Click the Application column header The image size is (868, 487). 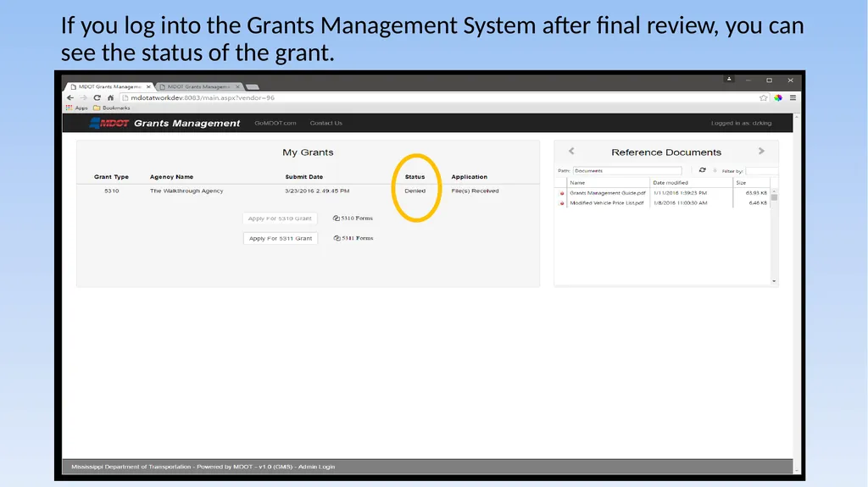[x=470, y=177]
